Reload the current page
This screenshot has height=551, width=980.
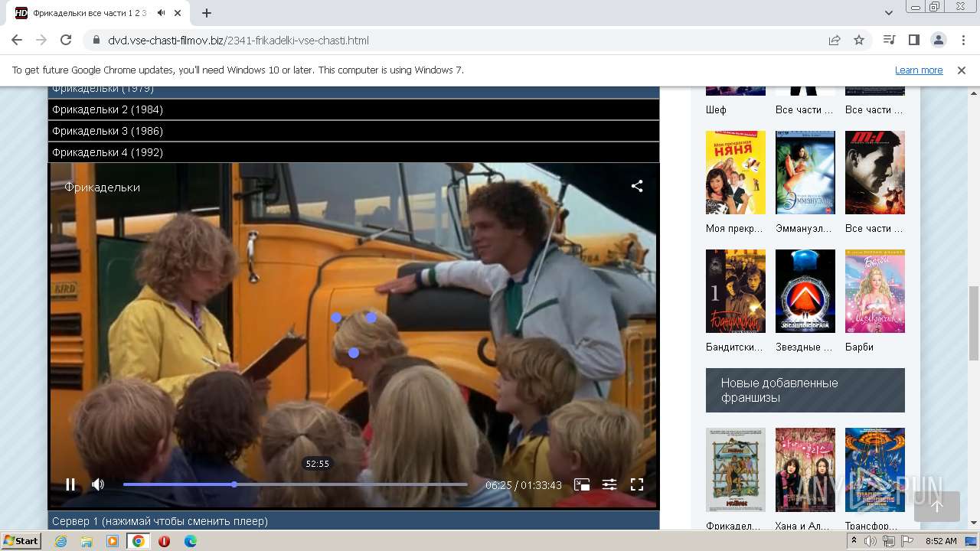pos(66,41)
